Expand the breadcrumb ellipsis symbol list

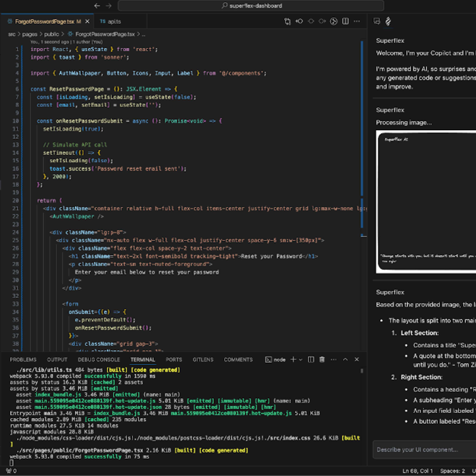144,34
